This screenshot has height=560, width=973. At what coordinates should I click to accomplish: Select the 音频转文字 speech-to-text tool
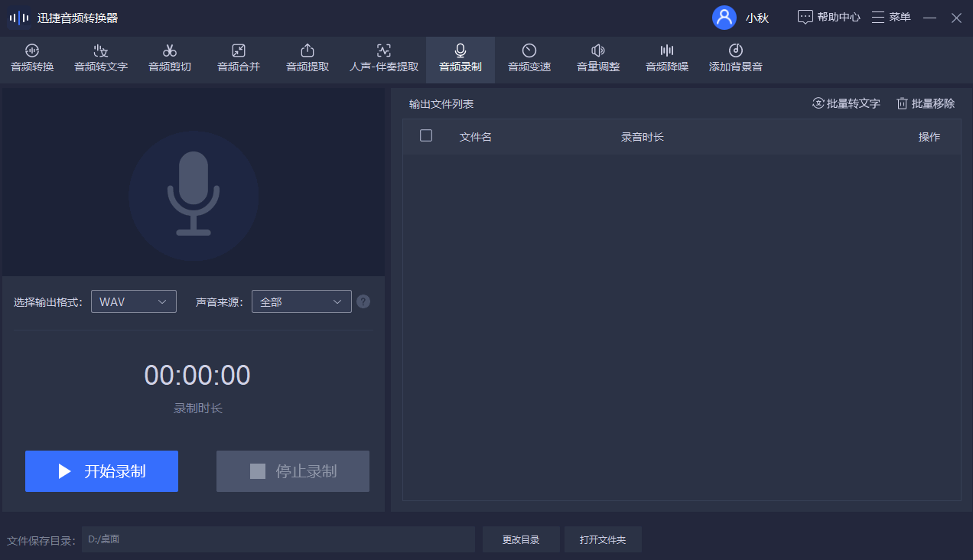(100, 60)
